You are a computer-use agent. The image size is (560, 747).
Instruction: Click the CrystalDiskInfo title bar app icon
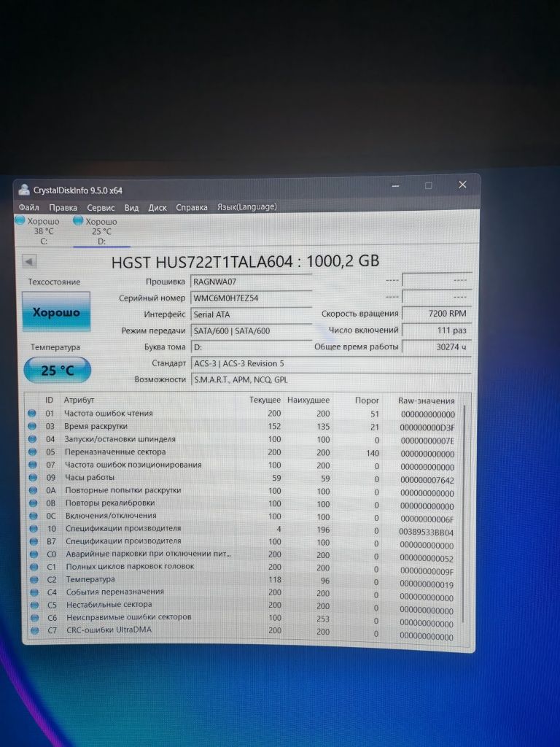24,190
